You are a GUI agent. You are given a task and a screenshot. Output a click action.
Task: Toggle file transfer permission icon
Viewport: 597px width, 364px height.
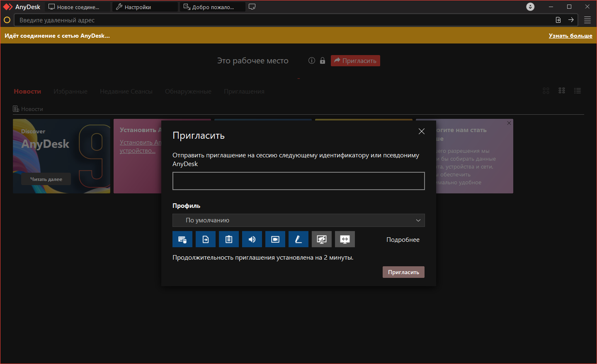click(206, 239)
